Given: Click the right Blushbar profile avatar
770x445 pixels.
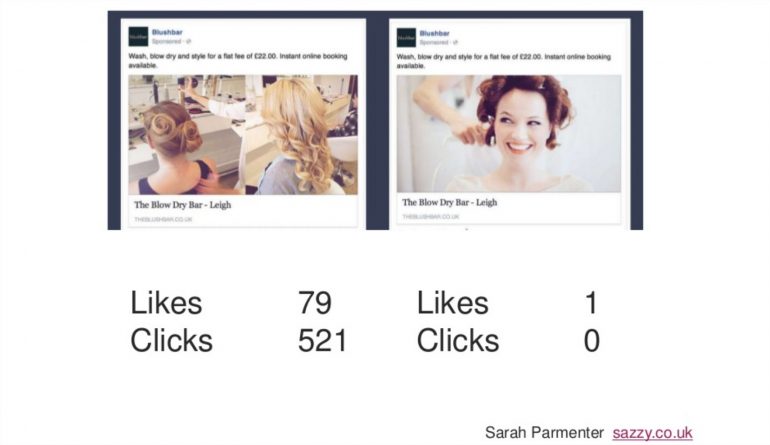Looking at the screenshot, I should 406,38.
